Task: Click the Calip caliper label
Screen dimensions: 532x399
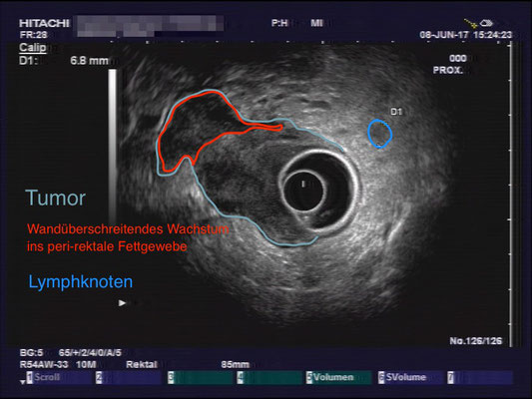Action: [x=33, y=47]
